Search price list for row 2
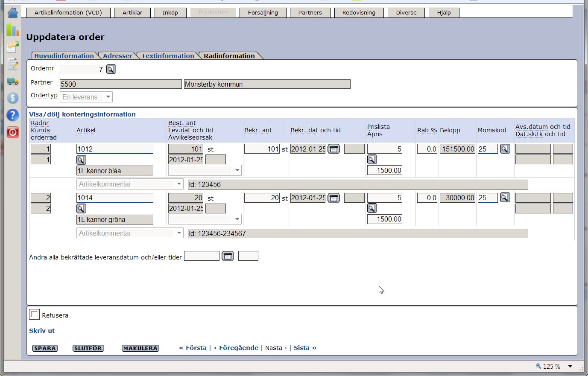The height and width of the screenshot is (376, 588). 372,208
